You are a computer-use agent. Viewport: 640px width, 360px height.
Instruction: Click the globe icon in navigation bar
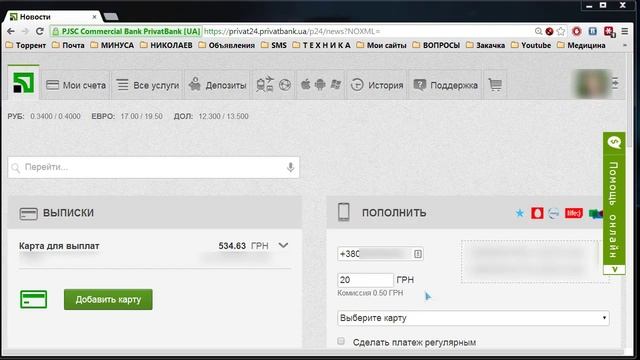point(285,85)
